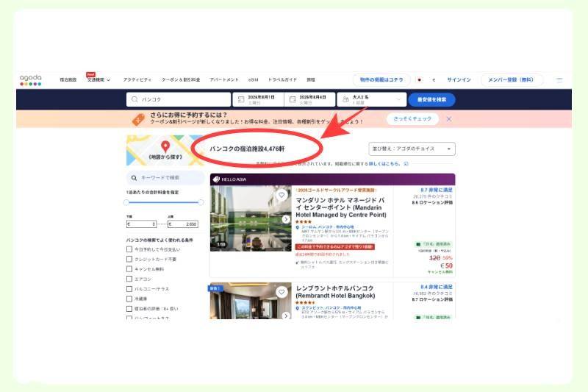Open Mandarin Hotel Managed by Centre Point title
This screenshot has width=588, height=392.
(x=341, y=207)
